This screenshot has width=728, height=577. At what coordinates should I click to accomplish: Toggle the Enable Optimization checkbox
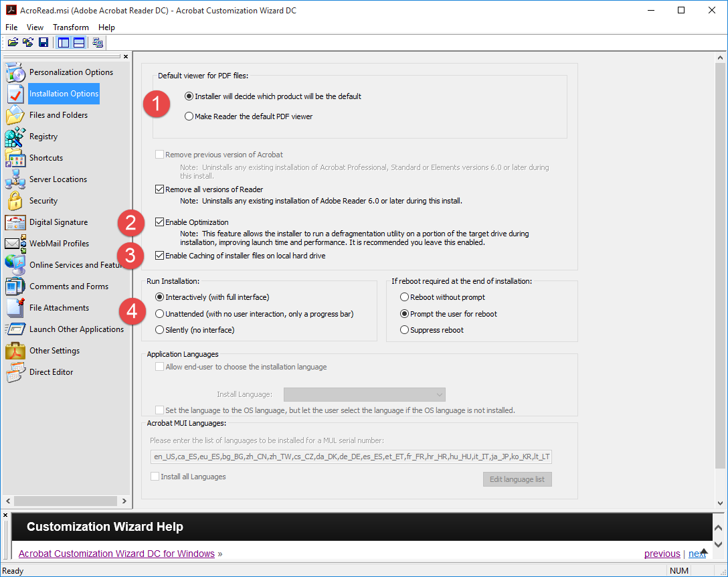tap(159, 222)
